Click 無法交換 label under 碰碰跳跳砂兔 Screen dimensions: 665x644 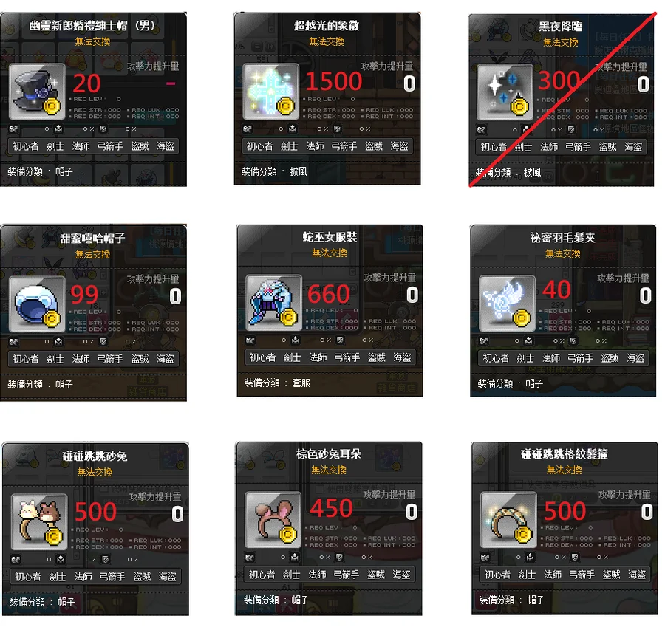click(x=95, y=473)
